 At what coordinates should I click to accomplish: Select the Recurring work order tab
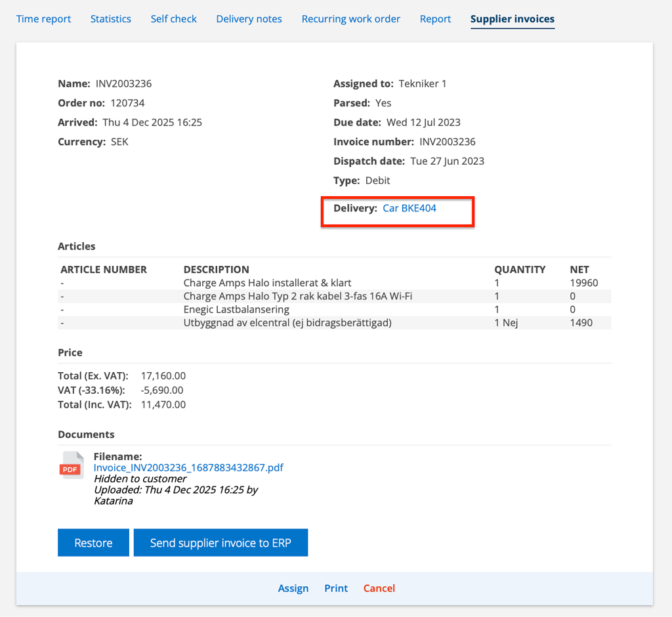350,19
